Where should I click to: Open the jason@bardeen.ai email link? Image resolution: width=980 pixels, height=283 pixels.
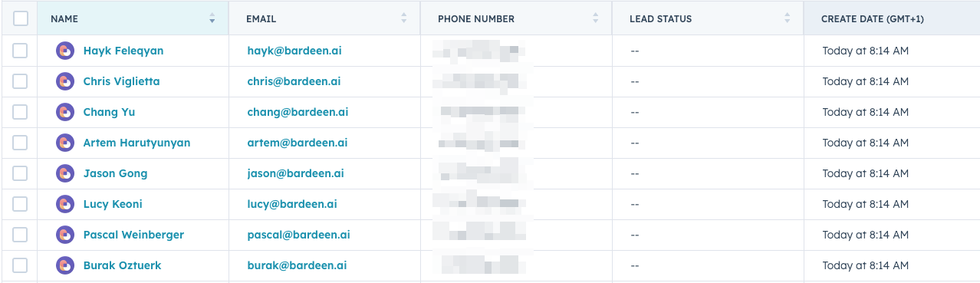(x=295, y=173)
